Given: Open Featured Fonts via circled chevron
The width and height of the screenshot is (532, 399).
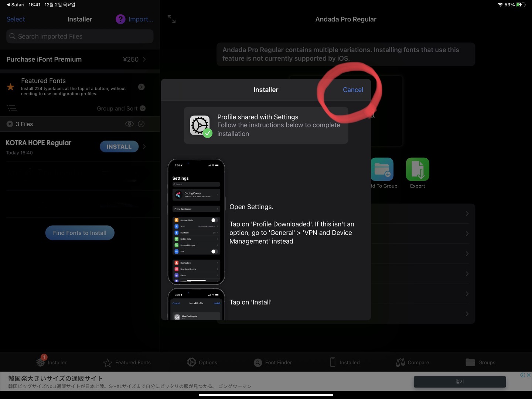Looking at the screenshot, I should [141, 87].
